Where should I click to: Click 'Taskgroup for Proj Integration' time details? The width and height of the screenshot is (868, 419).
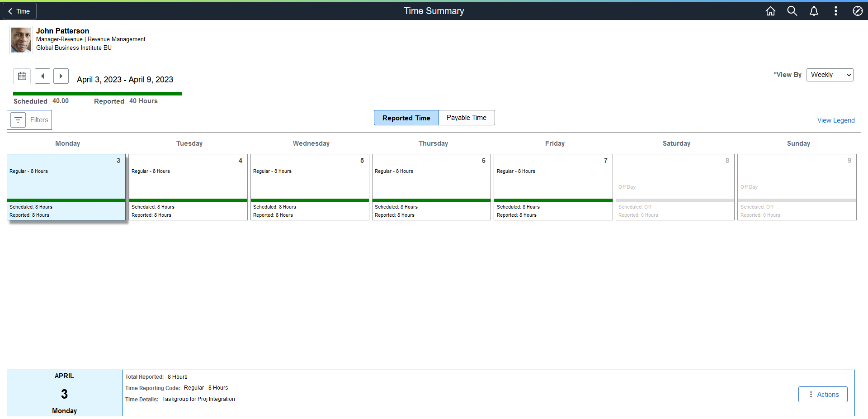tap(198, 399)
